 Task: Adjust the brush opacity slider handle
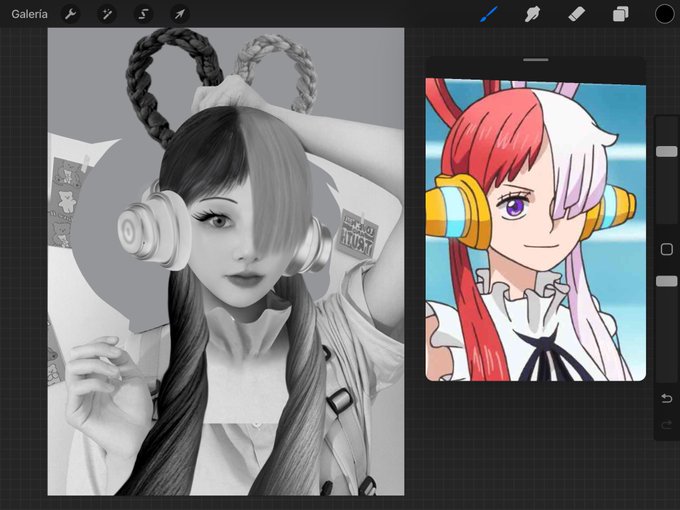pyautogui.click(x=667, y=281)
